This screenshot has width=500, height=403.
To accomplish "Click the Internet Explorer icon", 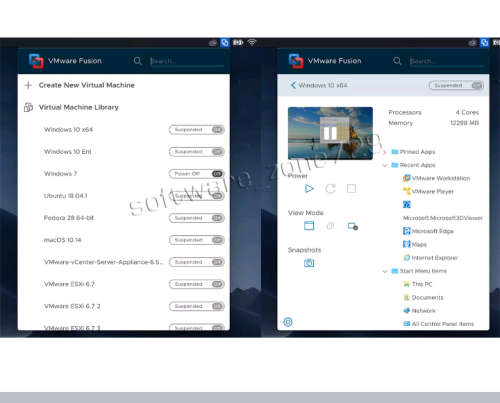I will click(x=406, y=257).
